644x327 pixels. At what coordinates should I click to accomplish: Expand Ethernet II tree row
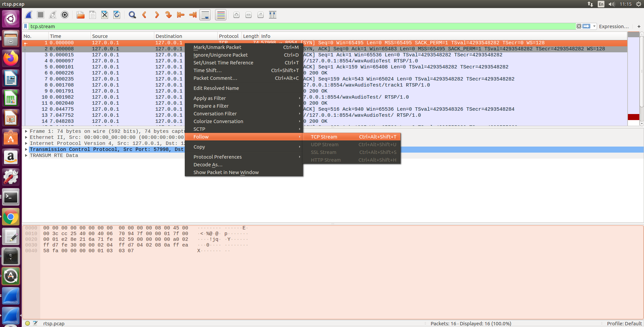point(26,137)
